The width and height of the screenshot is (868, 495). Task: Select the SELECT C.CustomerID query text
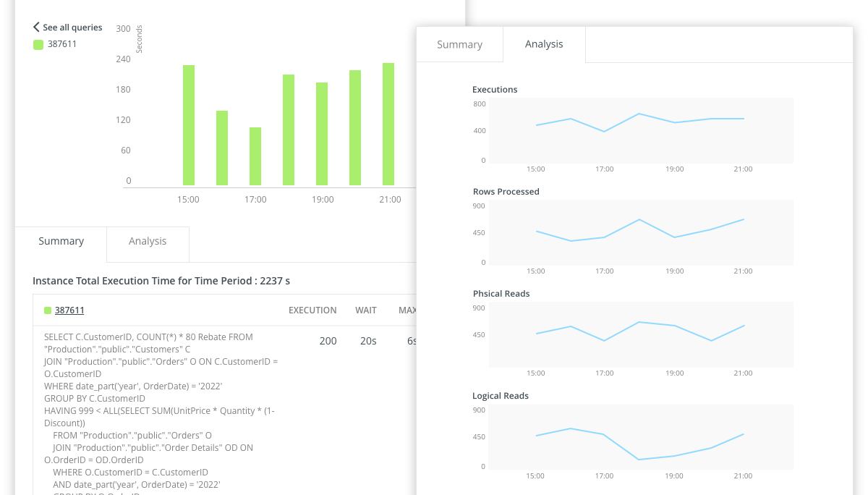(145, 337)
